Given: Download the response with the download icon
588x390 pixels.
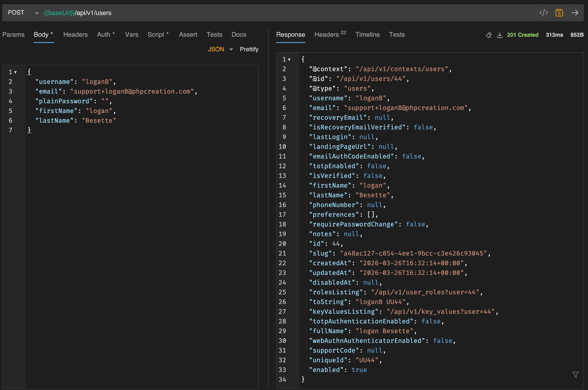Looking at the screenshot, I should point(499,35).
